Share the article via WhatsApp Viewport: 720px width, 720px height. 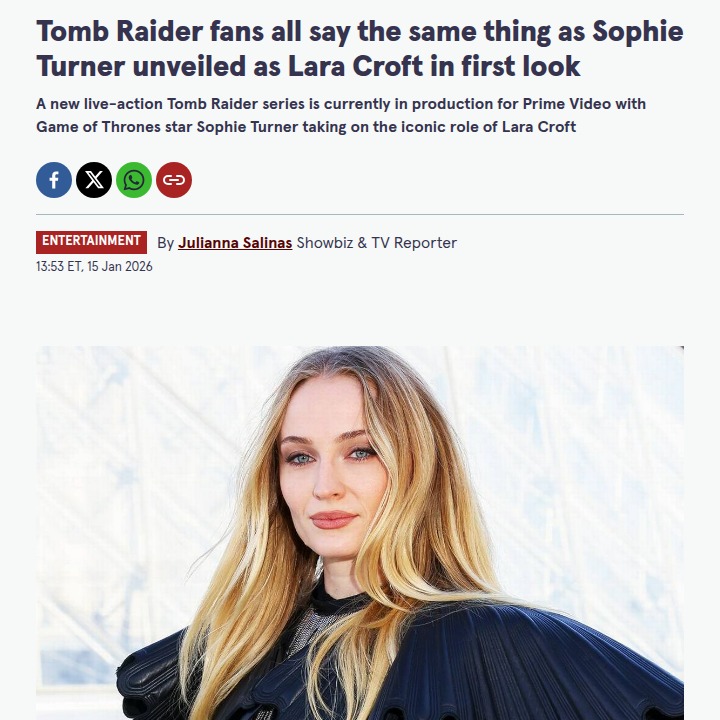pyautogui.click(x=134, y=180)
